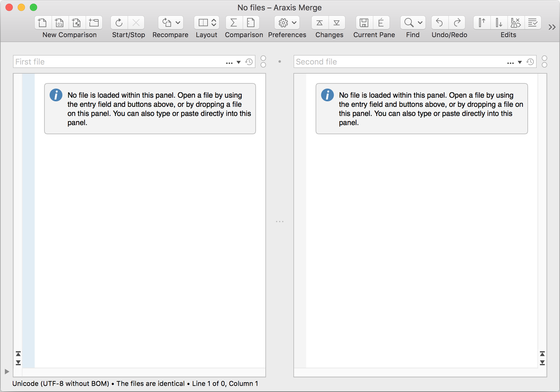The height and width of the screenshot is (392, 560).
Task: Open Find with the magnifier icon
Action: [408, 23]
